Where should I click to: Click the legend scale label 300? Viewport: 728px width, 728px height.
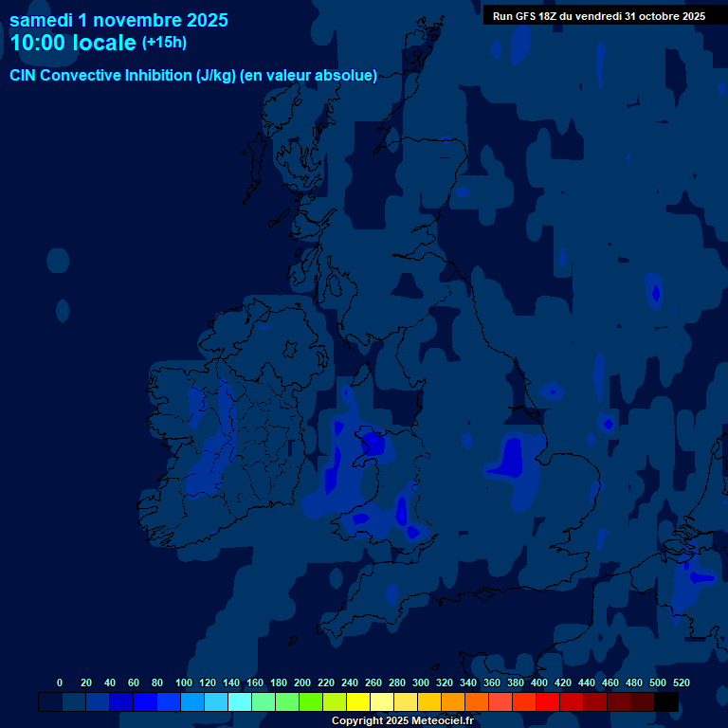[420, 682]
